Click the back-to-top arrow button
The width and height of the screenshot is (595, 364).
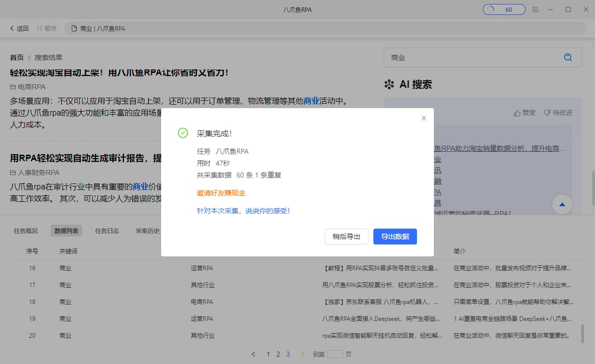point(562,204)
